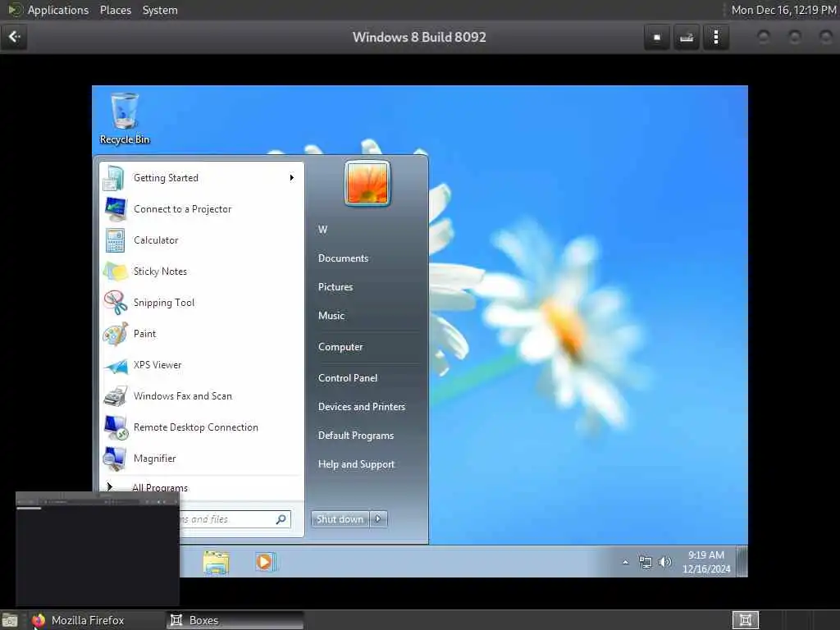
Task: Open Help and Support
Action: (356, 464)
